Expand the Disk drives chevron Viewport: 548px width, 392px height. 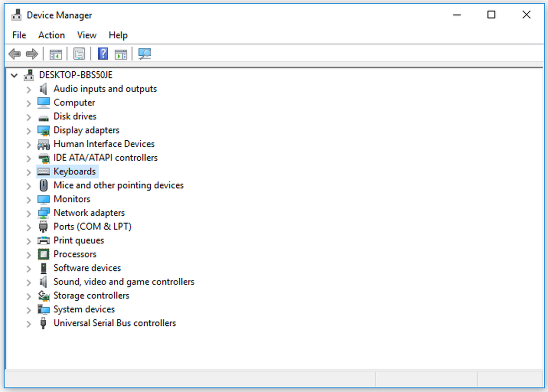(x=29, y=117)
